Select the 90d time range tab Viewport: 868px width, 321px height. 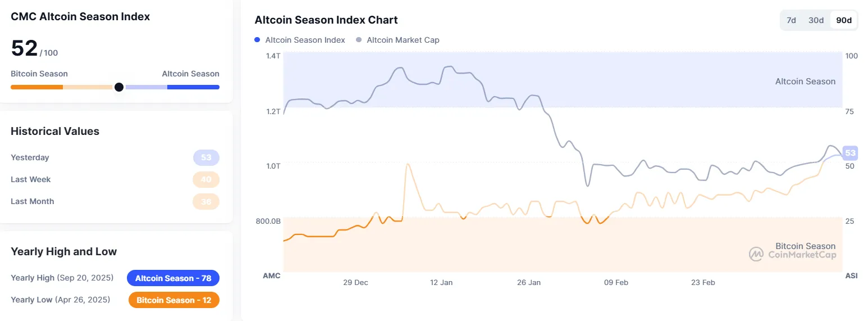click(843, 20)
